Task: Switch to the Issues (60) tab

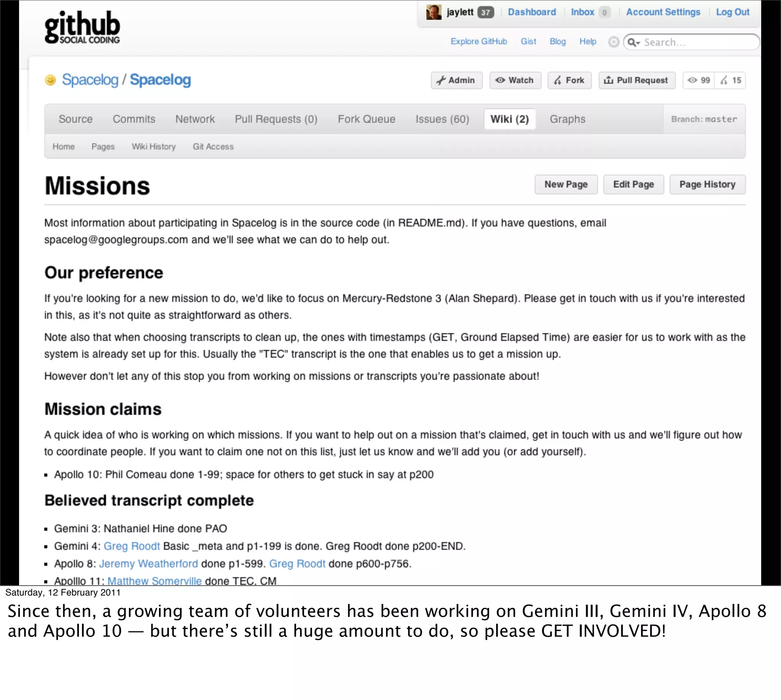Action: pos(442,119)
